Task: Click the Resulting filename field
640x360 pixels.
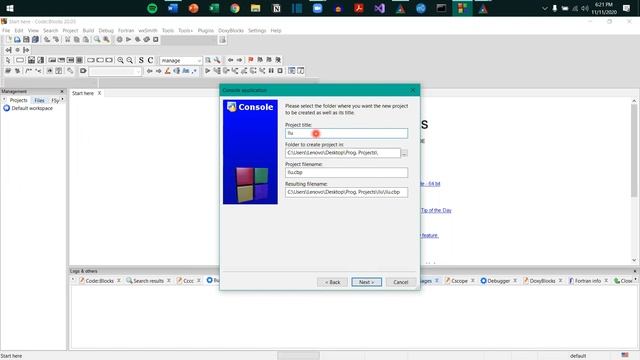Action: coord(346,192)
